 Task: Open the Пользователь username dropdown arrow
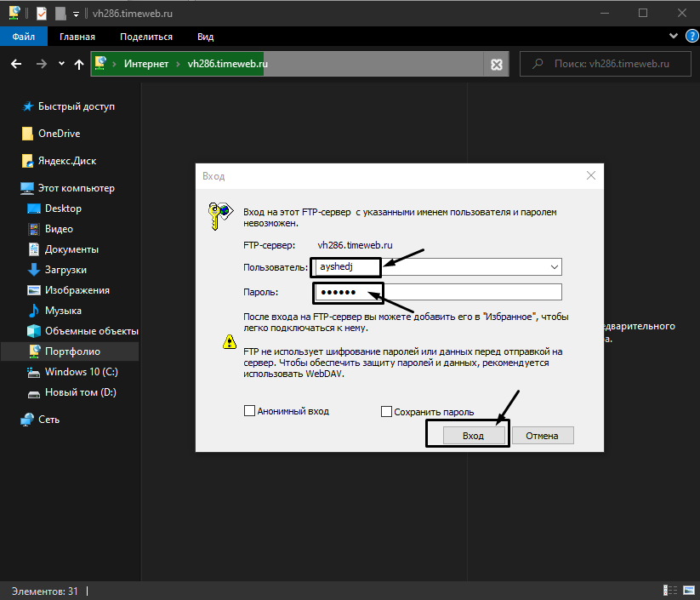555,267
